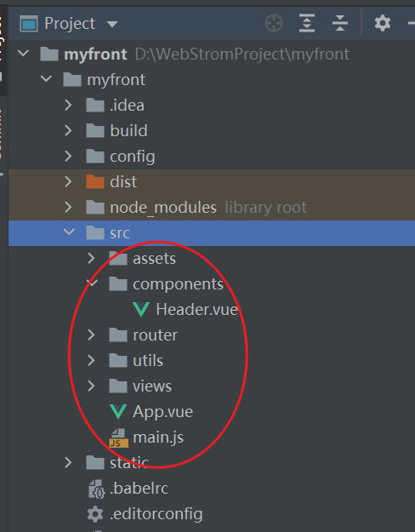Click the locate/select opened file crosshair icon

274,24
